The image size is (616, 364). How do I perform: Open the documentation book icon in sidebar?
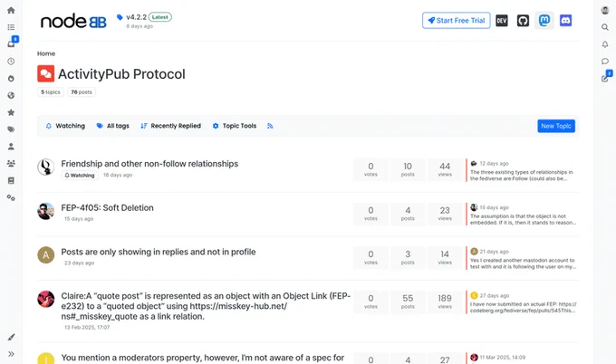coord(11,180)
